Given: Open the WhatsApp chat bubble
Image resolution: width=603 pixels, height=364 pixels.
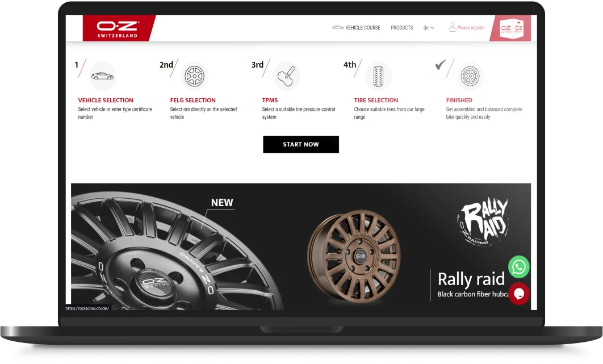Looking at the screenshot, I should (x=519, y=267).
